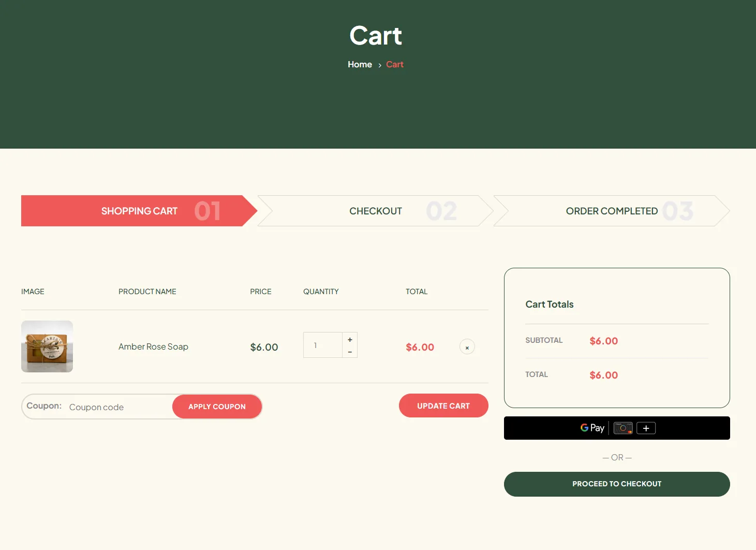Image resolution: width=756 pixels, height=550 pixels.
Task: Click the card icon in the payment button
Action: click(x=623, y=428)
